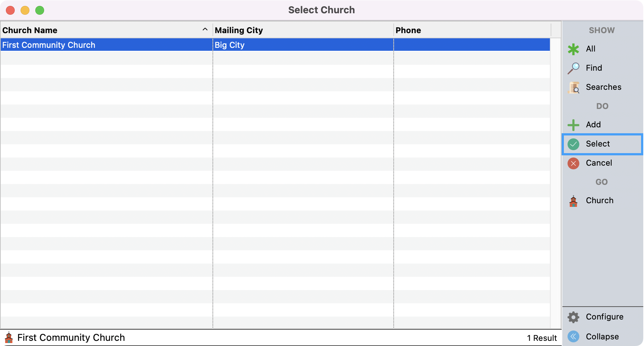Click the asterisk icon next to All
Screen dimensions: 644x346
[x=573, y=49]
